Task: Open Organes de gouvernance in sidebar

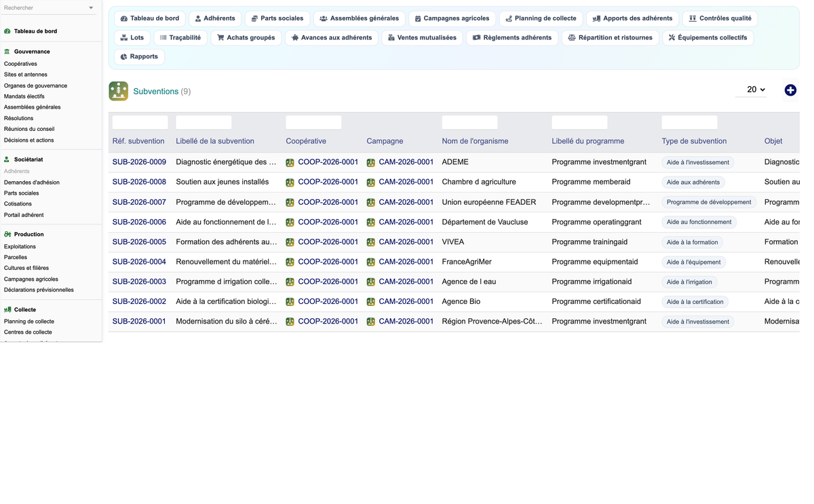Action: tap(35, 86)
